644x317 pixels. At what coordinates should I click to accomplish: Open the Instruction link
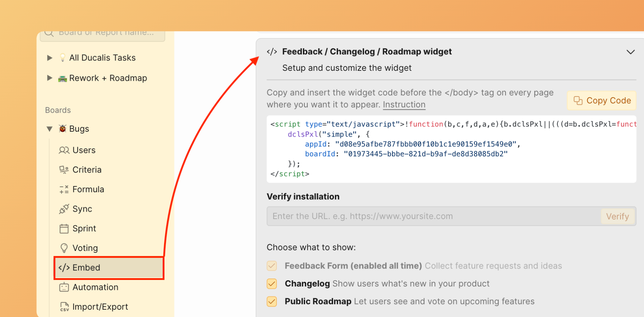point(404,104)
